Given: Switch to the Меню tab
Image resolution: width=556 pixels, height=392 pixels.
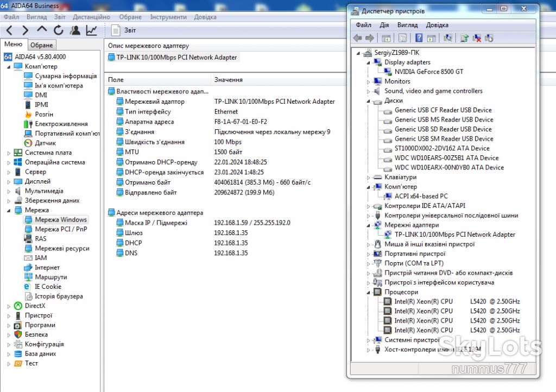Looking at the screenshot, I should 14,45.
